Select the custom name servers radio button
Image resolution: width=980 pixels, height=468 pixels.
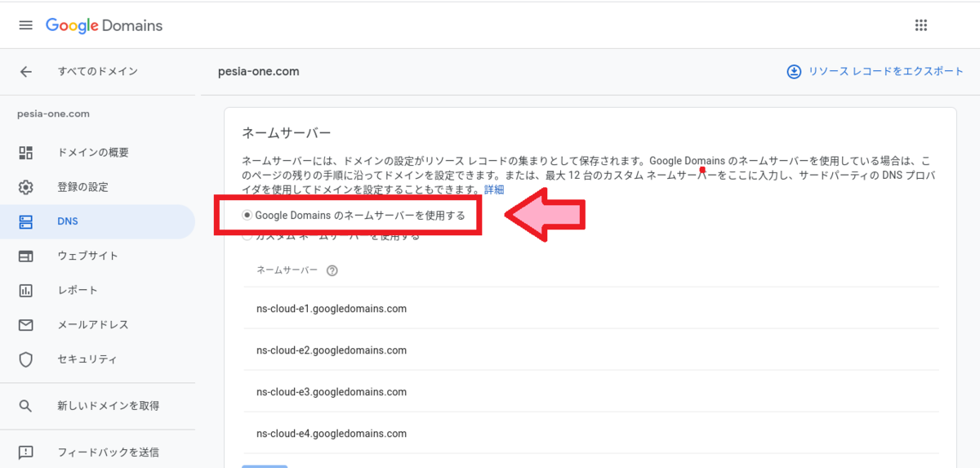[x=247, y=237]
